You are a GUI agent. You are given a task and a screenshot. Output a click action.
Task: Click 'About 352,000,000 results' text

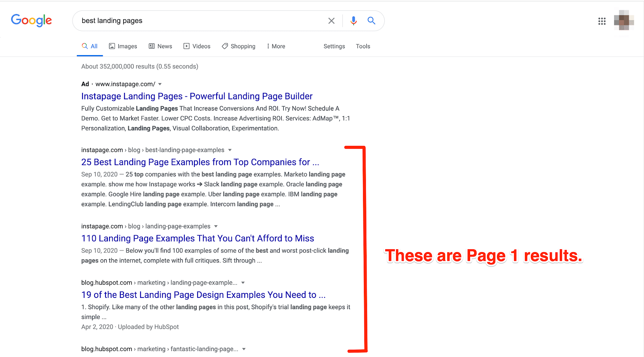pyautogui.click(x=140, y=66)
